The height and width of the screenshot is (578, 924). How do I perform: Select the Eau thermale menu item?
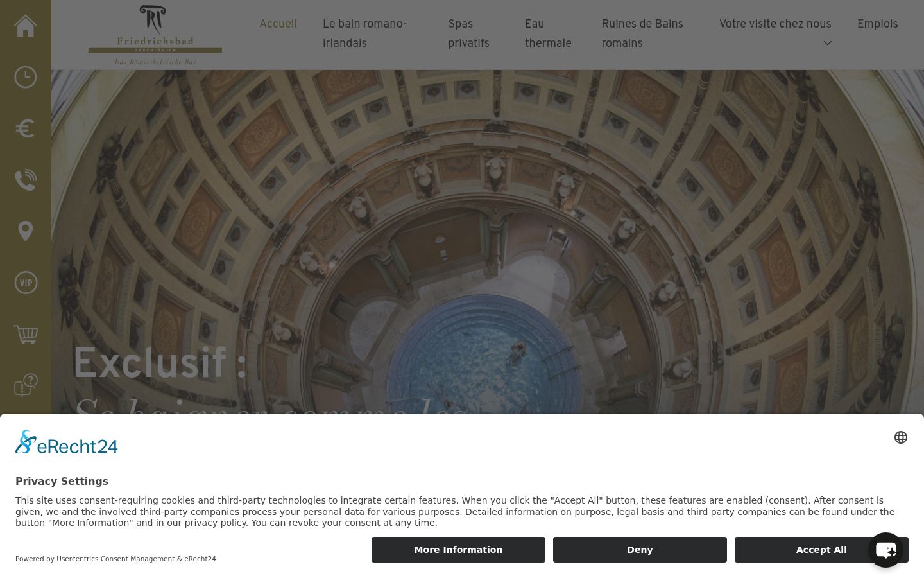(548, 33)
